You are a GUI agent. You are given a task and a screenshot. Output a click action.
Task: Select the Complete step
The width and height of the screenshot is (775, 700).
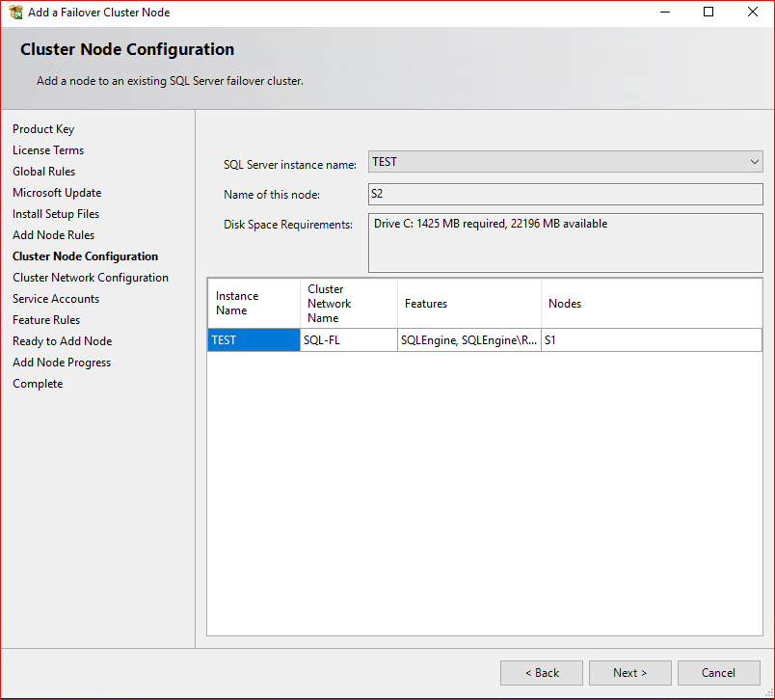38,384
